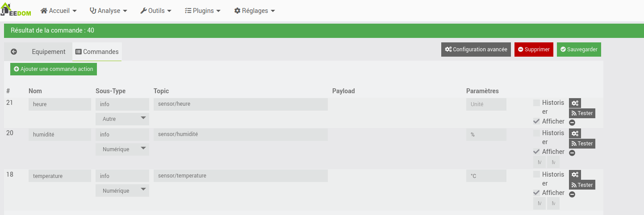Click the Sauvegarder button

pos(579,50)
